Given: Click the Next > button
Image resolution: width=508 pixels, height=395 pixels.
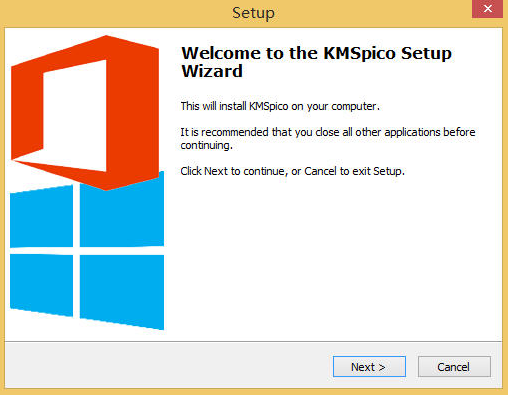Looking at the screenshot, I should click(369, 367).
